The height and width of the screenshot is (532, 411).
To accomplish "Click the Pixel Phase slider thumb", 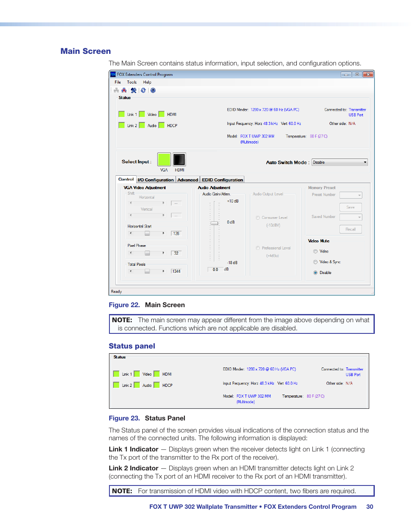I will point(147,253).
